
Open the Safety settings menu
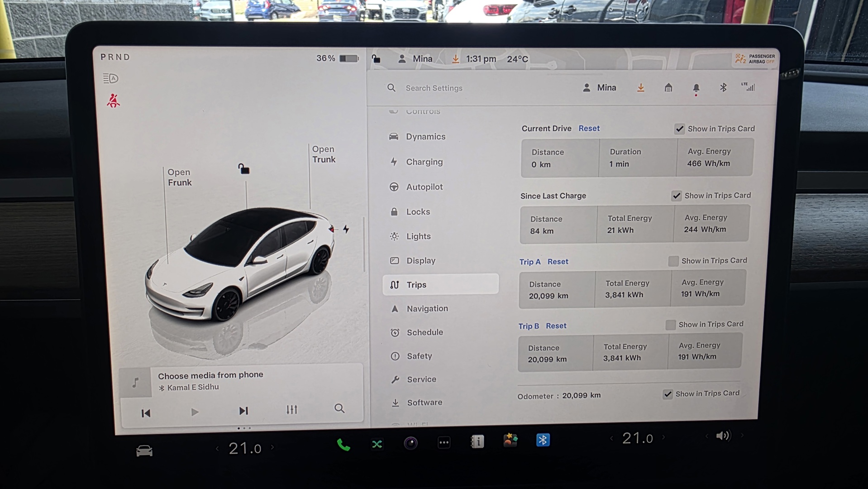click(411, 356)
